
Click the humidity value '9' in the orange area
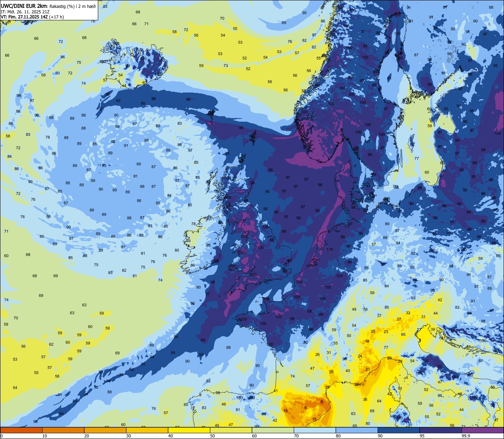click(x=305, y=408)
